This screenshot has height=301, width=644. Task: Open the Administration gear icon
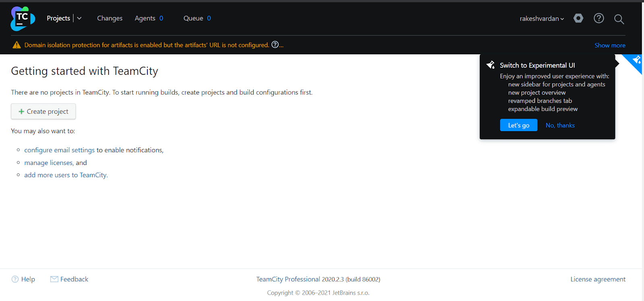[578, 19]
